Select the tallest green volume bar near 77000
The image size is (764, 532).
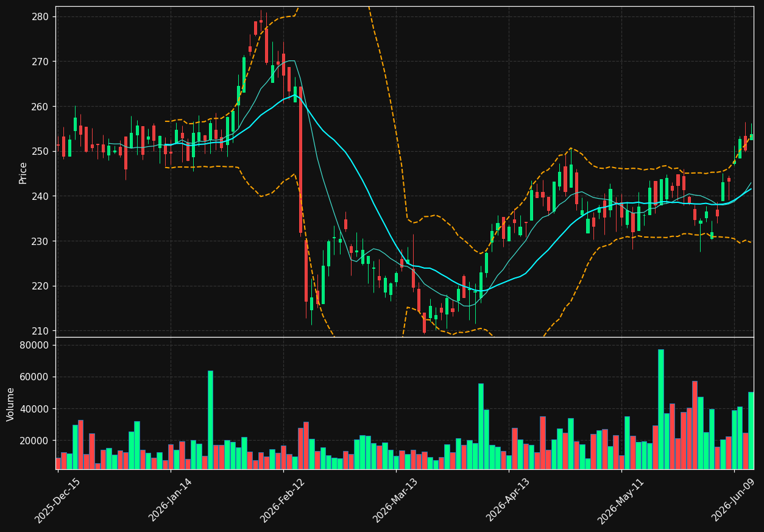click(660, 409)
